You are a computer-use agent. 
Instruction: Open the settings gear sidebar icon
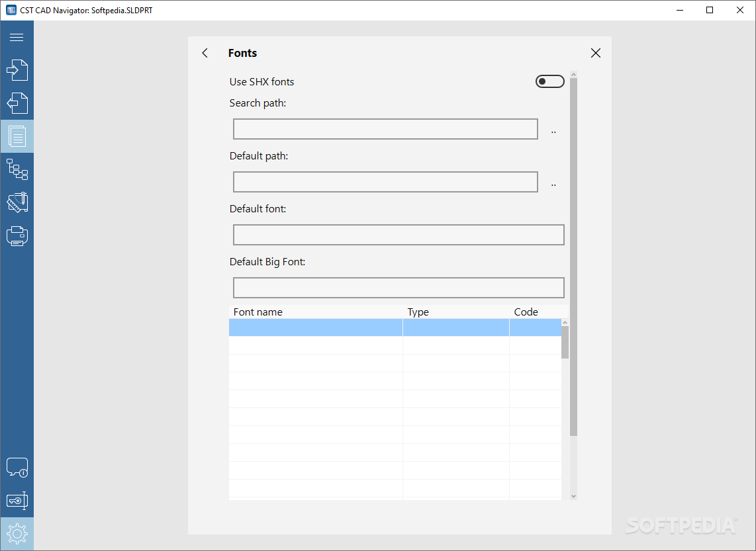17,534
